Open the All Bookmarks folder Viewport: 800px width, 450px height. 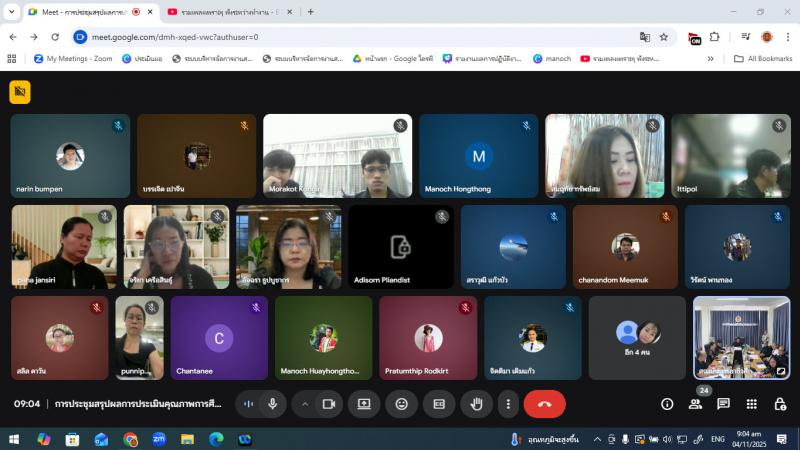(x=756, y=59)
